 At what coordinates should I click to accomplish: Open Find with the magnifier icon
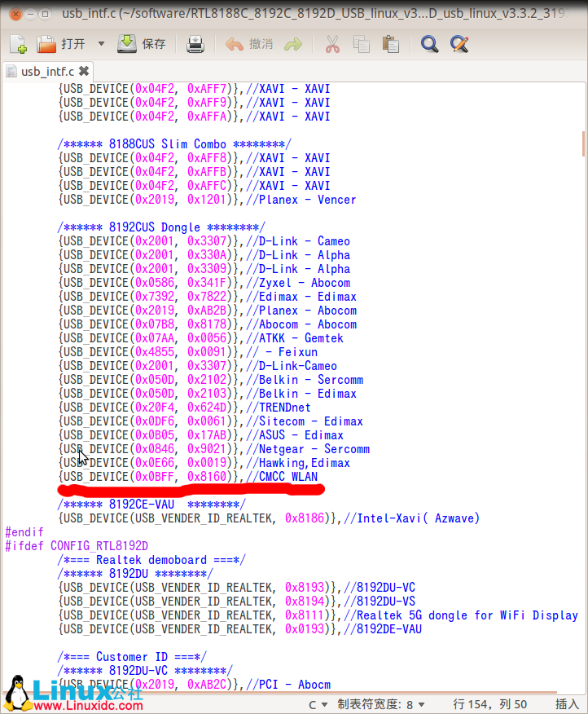pyautogui.click(x=429, y=44)
